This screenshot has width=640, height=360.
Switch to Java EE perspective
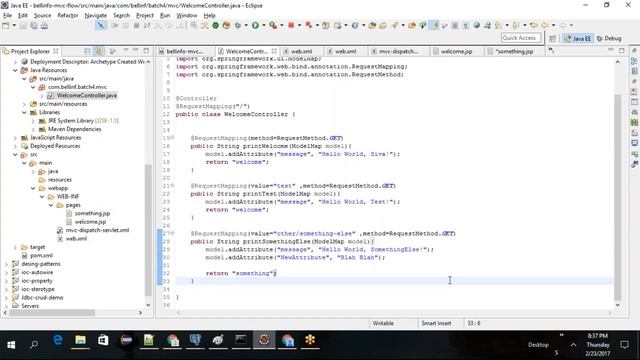pos(578,38)
